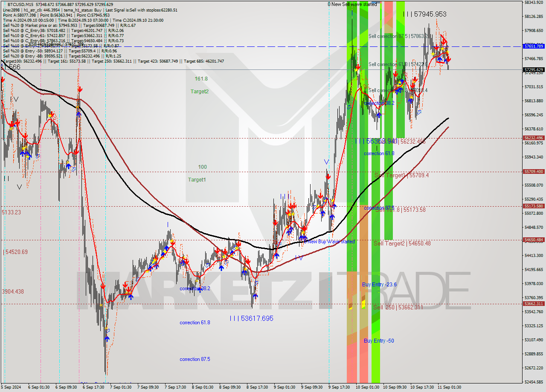Select the 'Buy Entry -23.6' label
Viewport: 546px width, 392px height.
point(379,285)
